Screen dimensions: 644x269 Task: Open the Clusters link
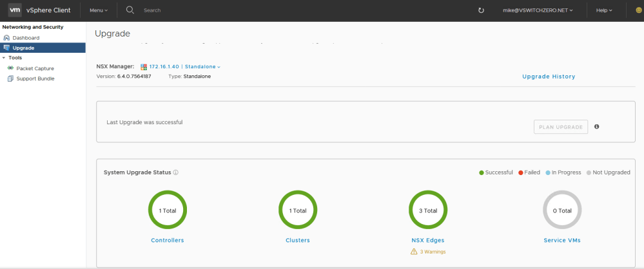click(297, 240)
